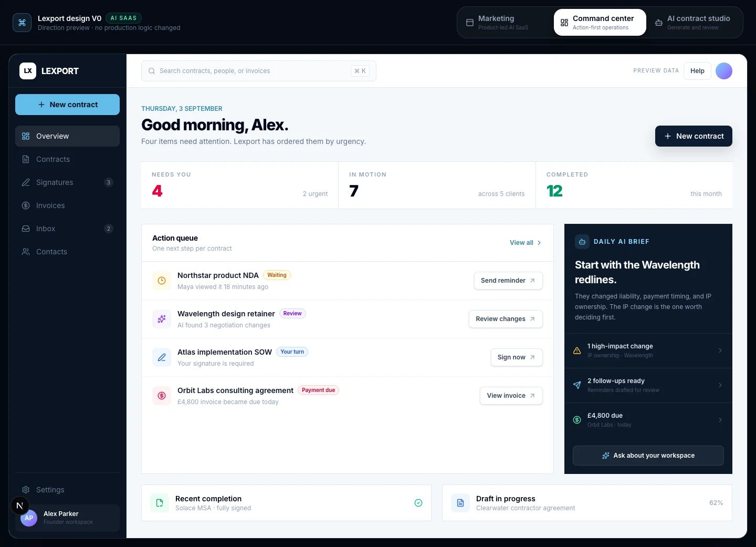Click the dollar icon on Orbit Labs consulting agreement
This screenshot has height=547, width=756.
click(x=162, y=396)
